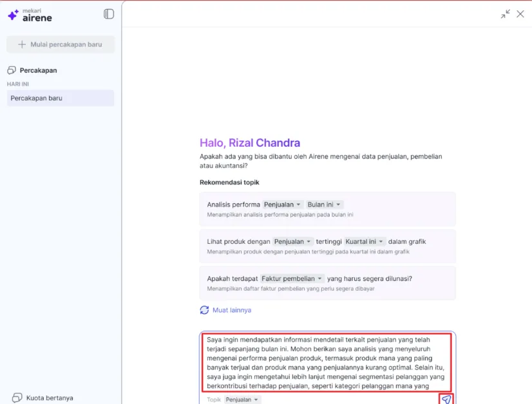
Task: Click the Halo, Rizal Chandra greeting
Action: pos(250,143)
